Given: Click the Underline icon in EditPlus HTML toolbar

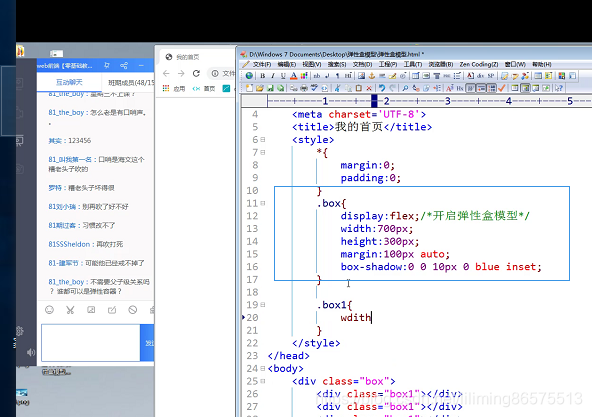Looking at the screenshot, I should pos(283,76).
